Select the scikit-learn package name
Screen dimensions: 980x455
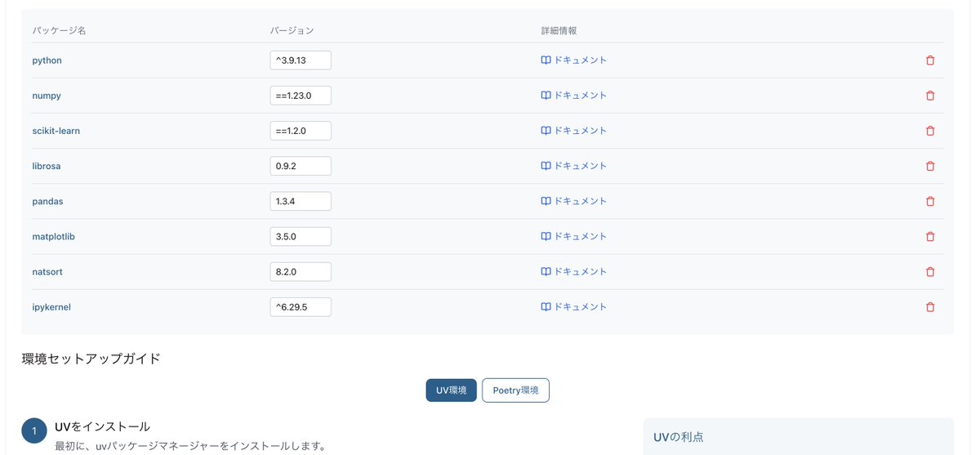(x=56, y=131)
